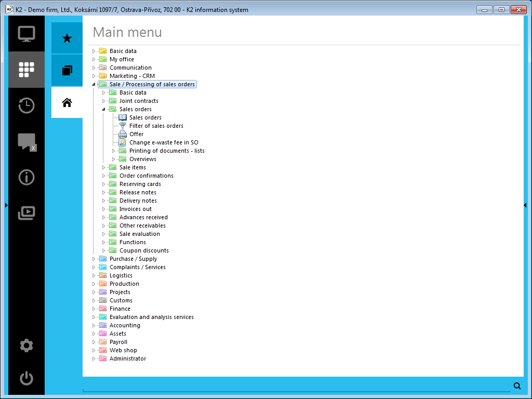Click the Administrator folder icon

click(103, 358)
